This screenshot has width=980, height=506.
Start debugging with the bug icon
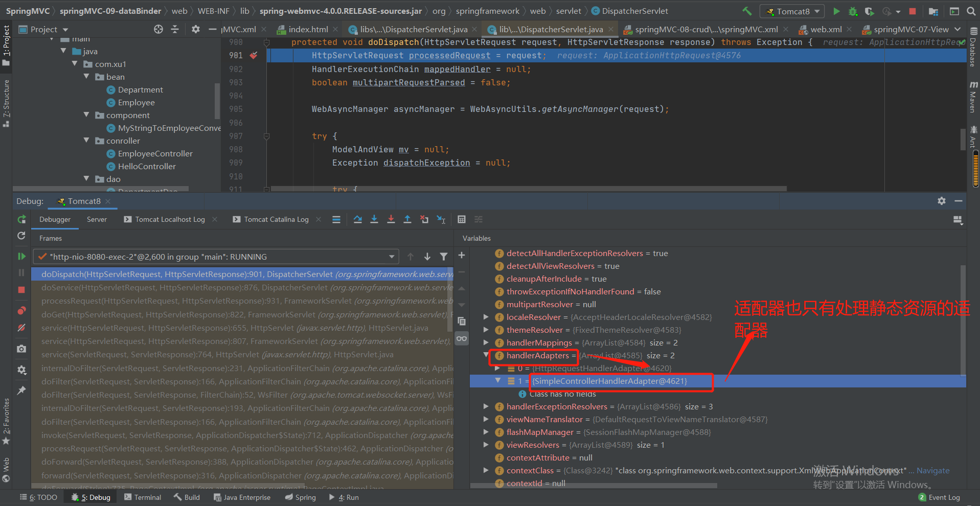point(853,11)
